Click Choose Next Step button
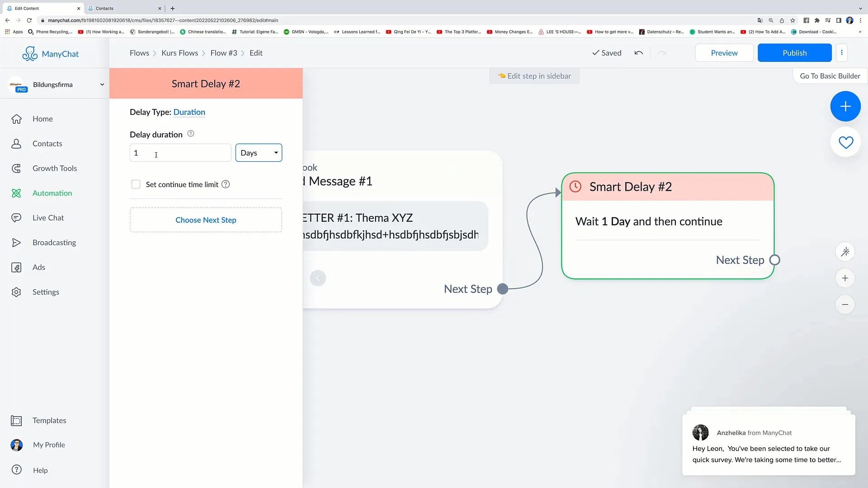868x488 pixels. point(206,220)
